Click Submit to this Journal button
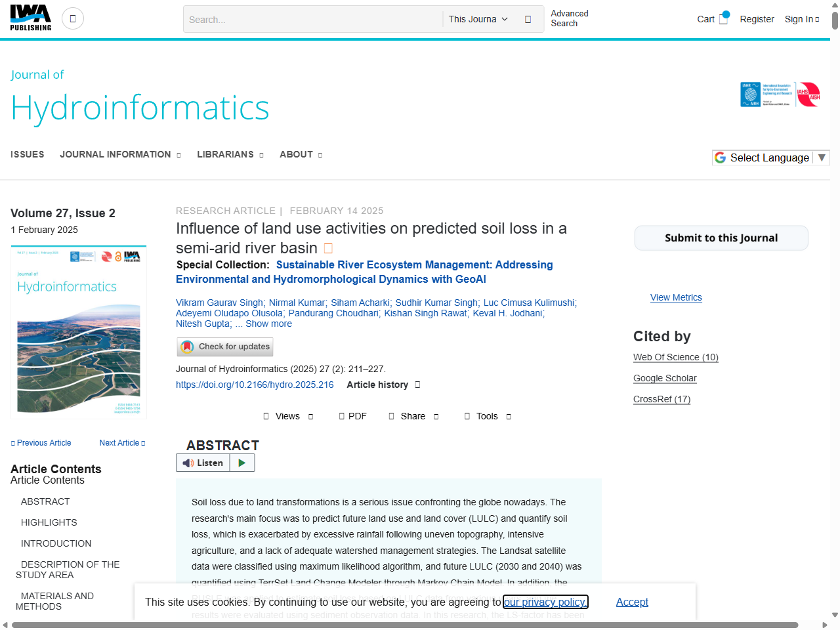840x630 pixels. click(x=721, y=238)
